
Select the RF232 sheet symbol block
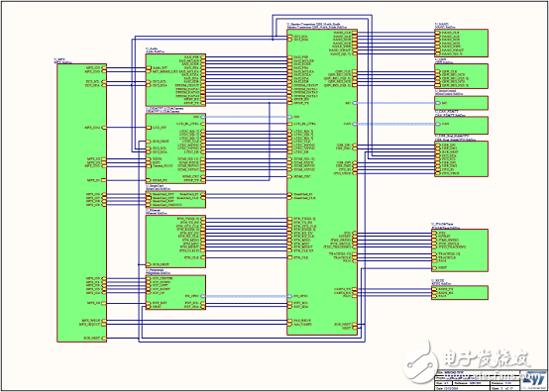(460, 293)
